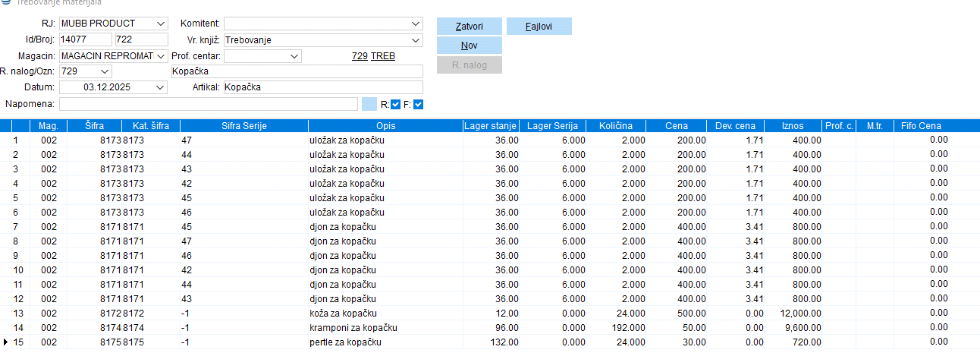Image resolution: width=980 pixels, height=353 pixels.
Task: Expand the R. nalog/Ozn dropdown showing 729
Action: click(x=104, y=71)
